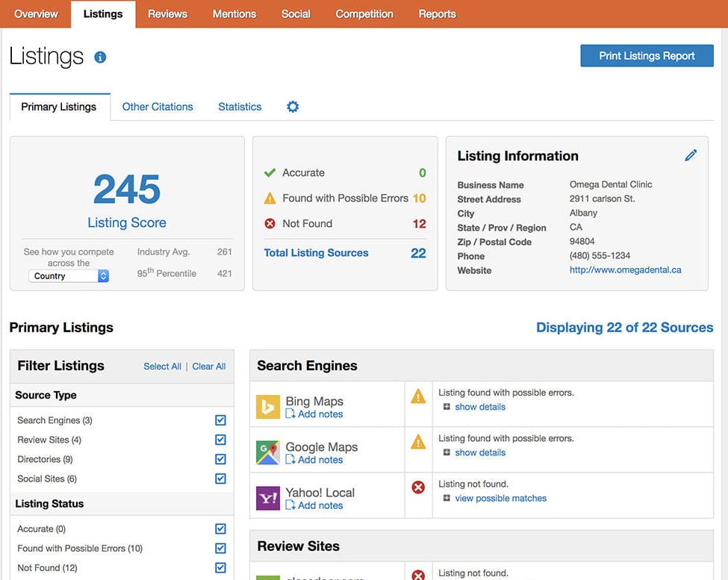Select the Primary Listings sub-tab
The height and width of the screenshot is (580, 728).
click(59, 107)
